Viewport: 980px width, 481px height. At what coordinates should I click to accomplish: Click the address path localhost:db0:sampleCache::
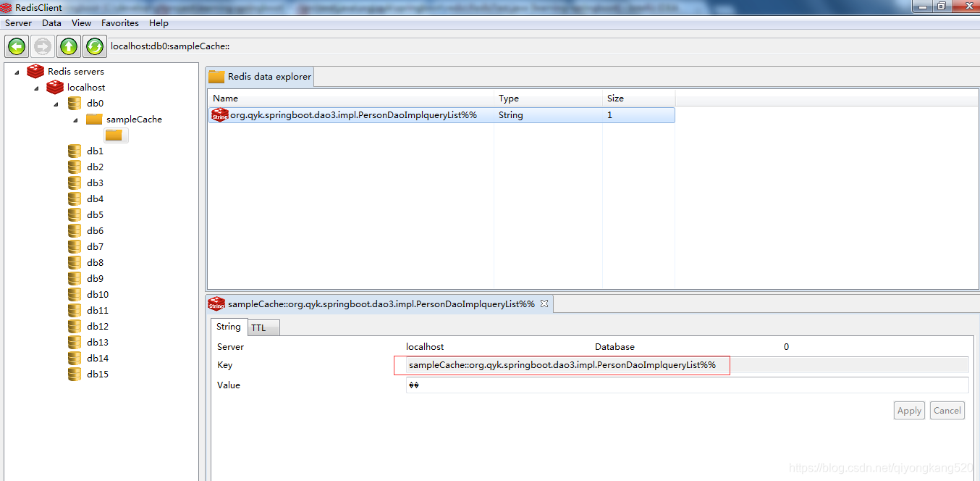tap(170, 46)
